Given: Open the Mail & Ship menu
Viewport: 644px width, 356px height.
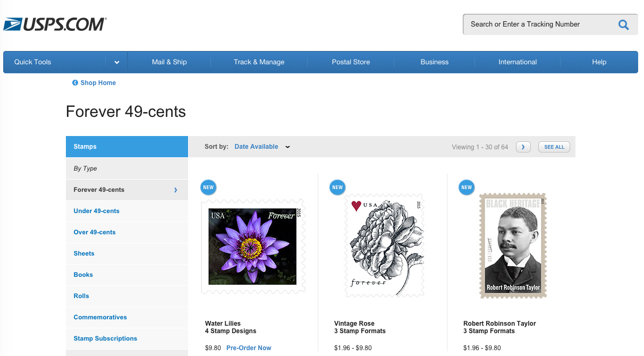Looking at the screenshot, I should 170,62.
